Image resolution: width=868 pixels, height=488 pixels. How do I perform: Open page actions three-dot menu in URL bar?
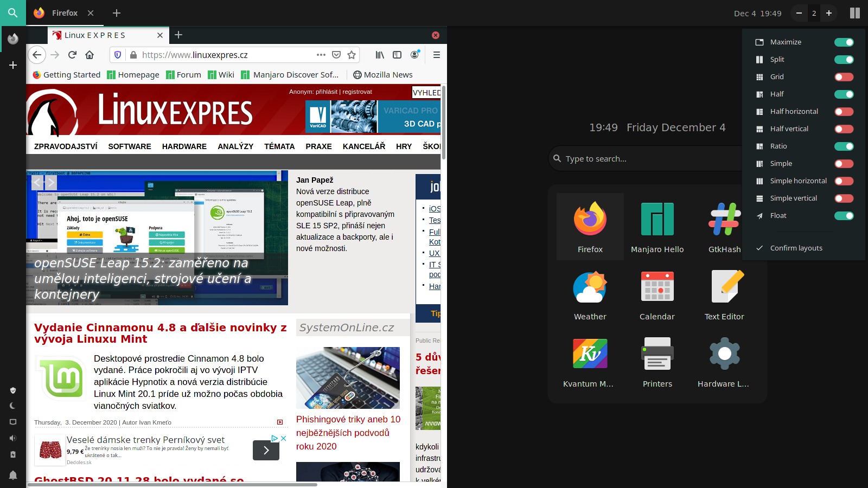click(x=321, y=55)
